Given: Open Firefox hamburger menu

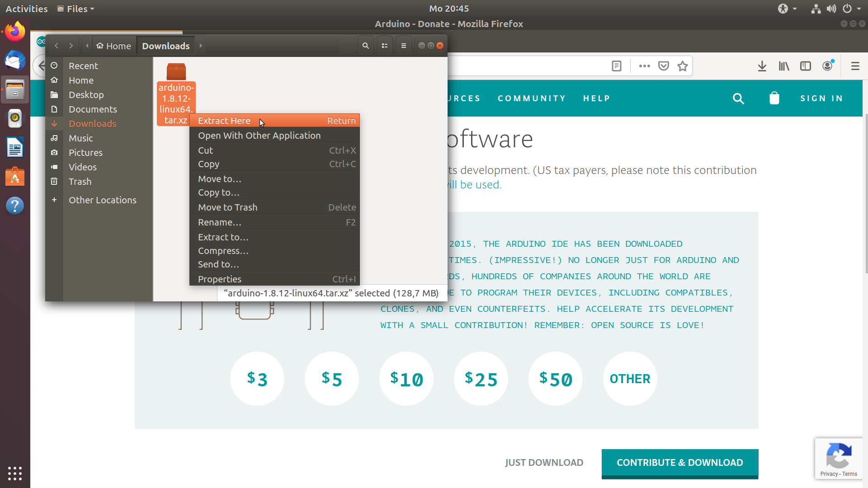Looking at the screenshot, I should (x=855, y=66).
